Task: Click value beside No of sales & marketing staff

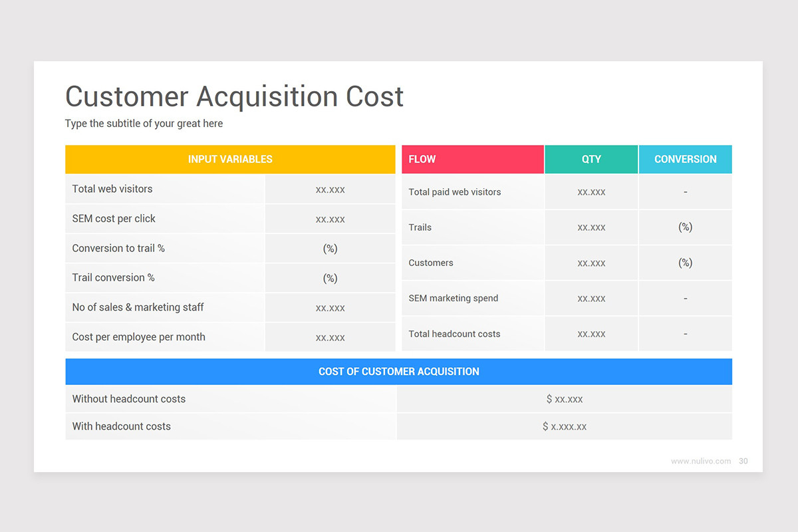Action: [331, 308]
